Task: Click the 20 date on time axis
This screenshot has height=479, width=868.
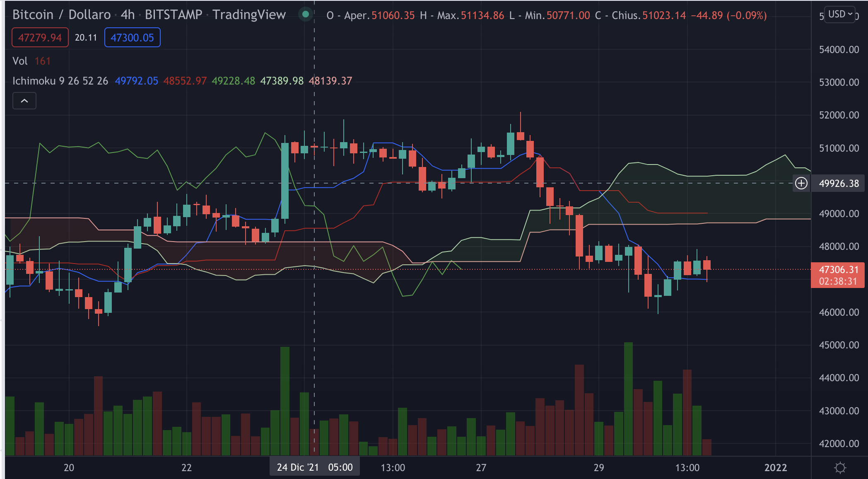Action: tap(69, 468)
